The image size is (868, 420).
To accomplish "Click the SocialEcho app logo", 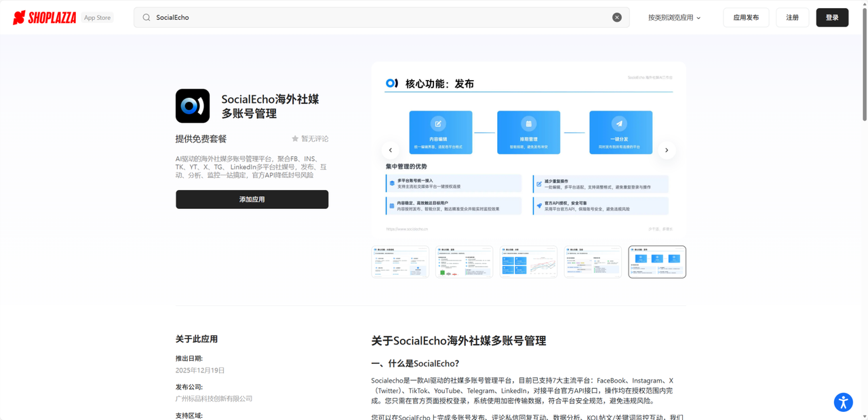I will (x=193, y=107).
